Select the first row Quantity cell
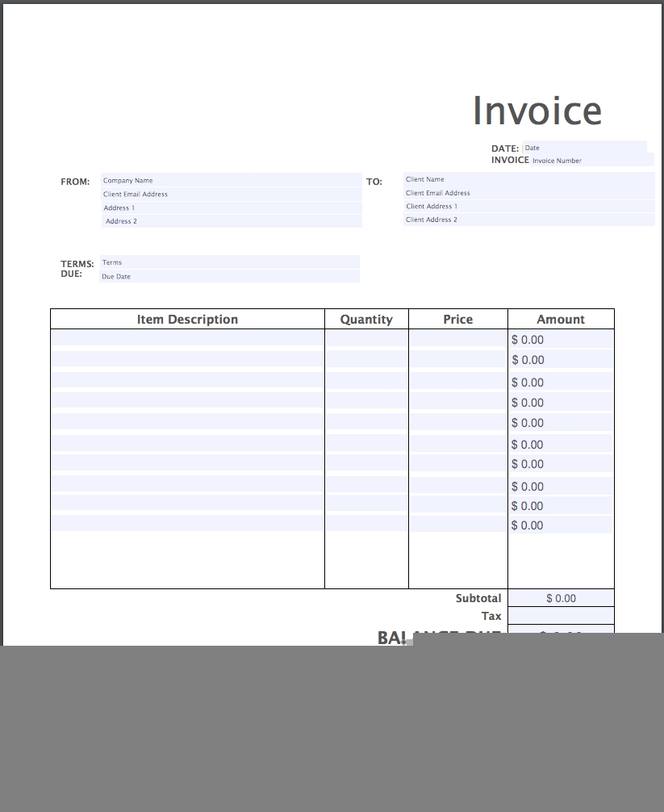The height and width of the screenshot is (812, 664). click(x=366, y=339)
